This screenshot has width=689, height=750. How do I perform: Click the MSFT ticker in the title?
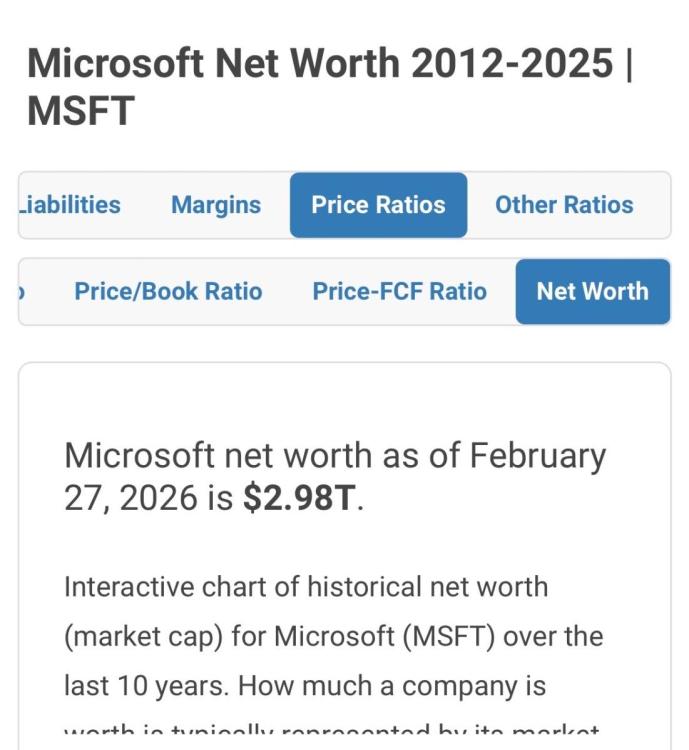coord(80,111)
